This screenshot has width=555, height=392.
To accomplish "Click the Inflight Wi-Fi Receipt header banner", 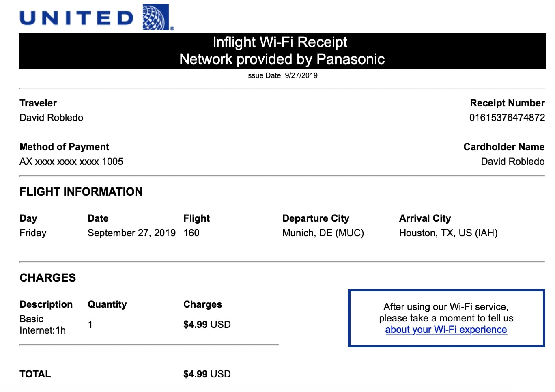I will tap(282, 51).
